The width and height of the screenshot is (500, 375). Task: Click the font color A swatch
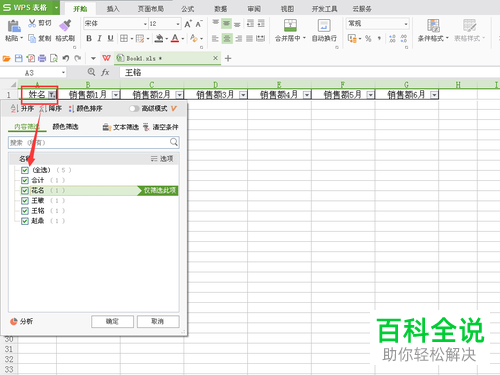(175, 39)
